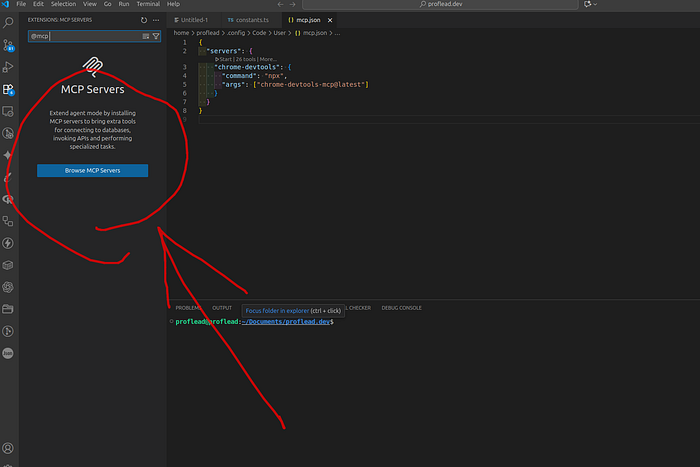Viewport: 700px width, 467px height.
Task: Open the Terminal menu
Action: point(148,4)
